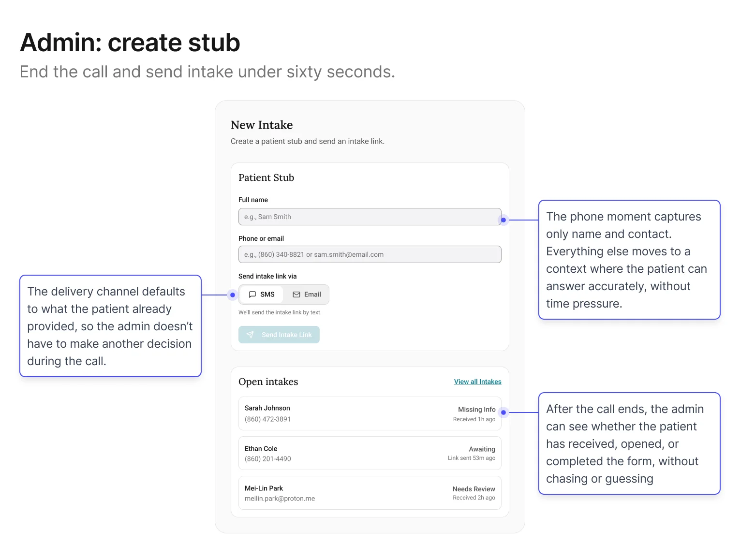Click the Open intakes section heading
Screen dimensions: 740x560
tap(268, 382)
